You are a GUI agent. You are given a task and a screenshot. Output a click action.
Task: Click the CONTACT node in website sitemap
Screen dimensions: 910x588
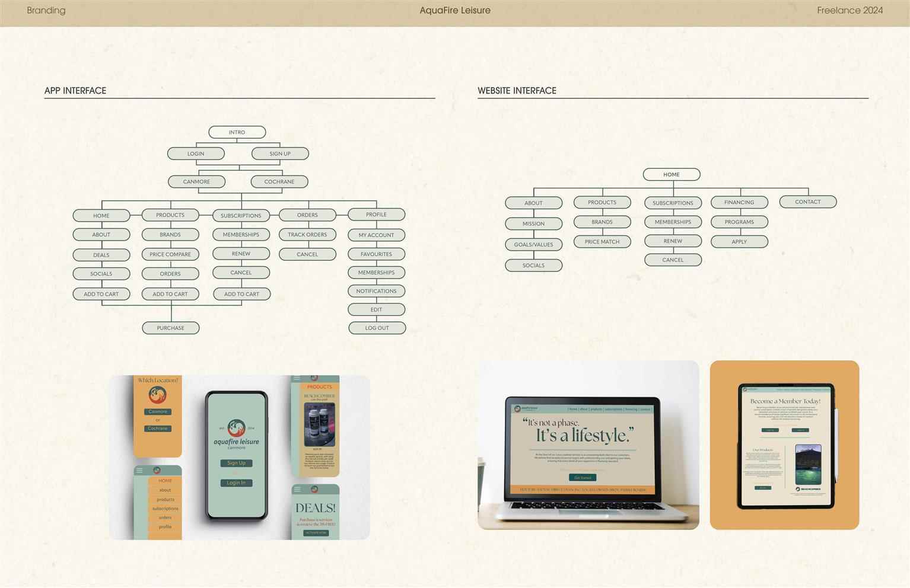click(x=808, y=202)
